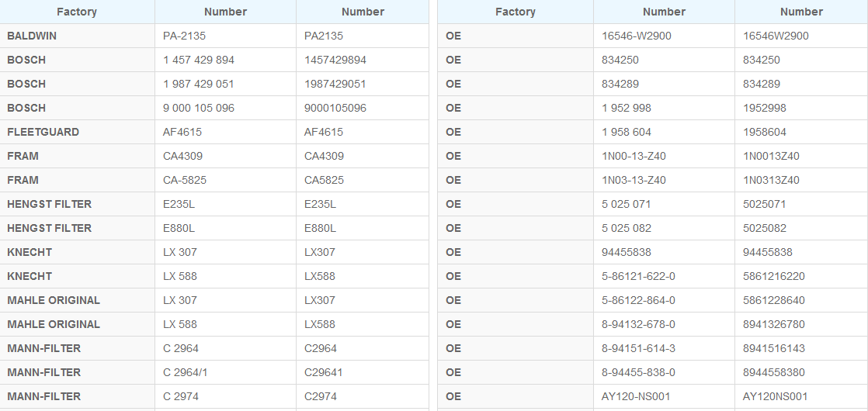Click the Factory header in left table
868x411 pixels.
coord(77,12)
